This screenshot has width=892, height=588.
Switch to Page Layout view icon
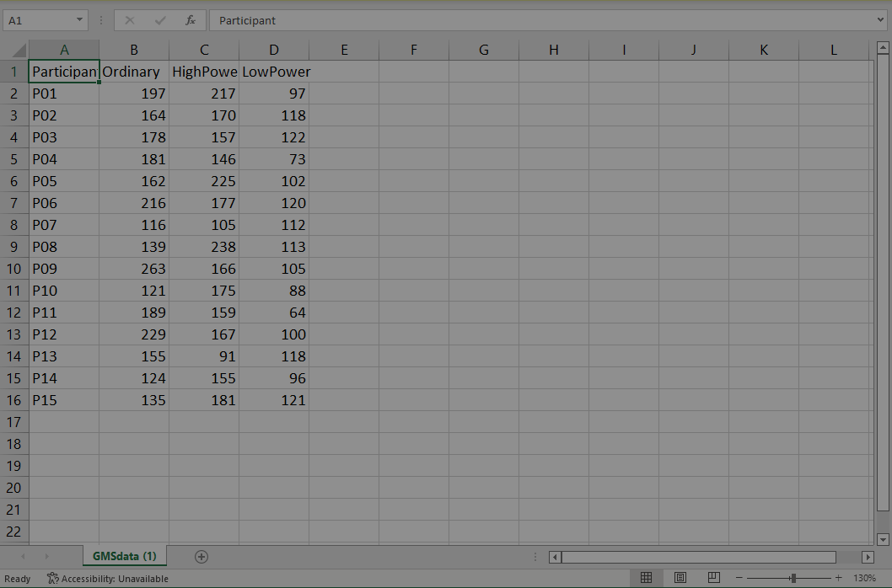[680, 578]
